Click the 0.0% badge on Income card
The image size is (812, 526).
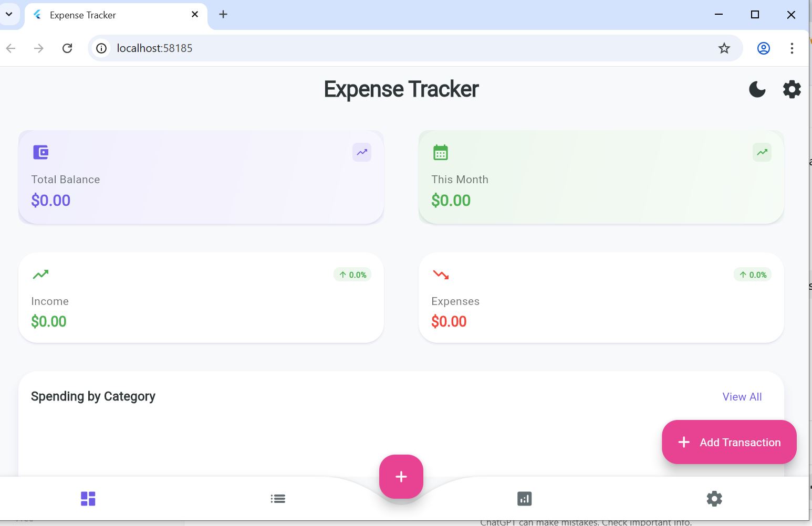tap(352, 274)
